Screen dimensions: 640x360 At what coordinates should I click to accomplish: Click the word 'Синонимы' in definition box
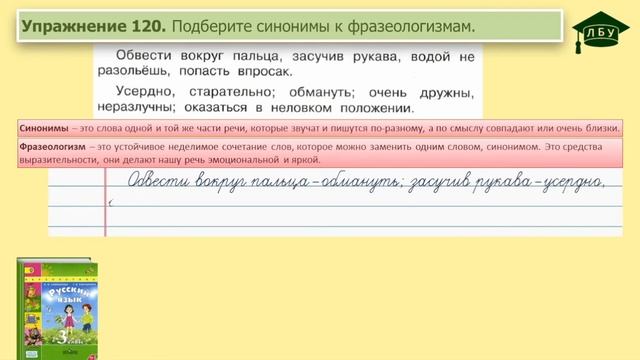[44, 128]
